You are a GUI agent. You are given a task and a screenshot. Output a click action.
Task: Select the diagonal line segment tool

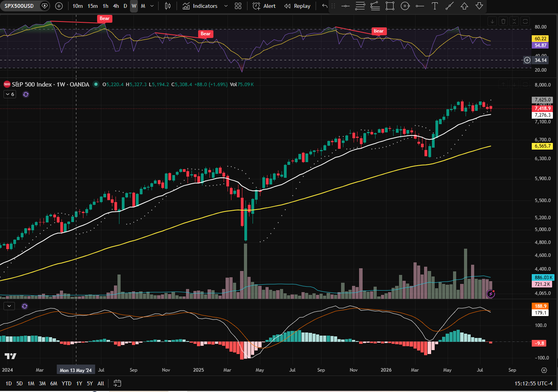click(x=450, y=6)
